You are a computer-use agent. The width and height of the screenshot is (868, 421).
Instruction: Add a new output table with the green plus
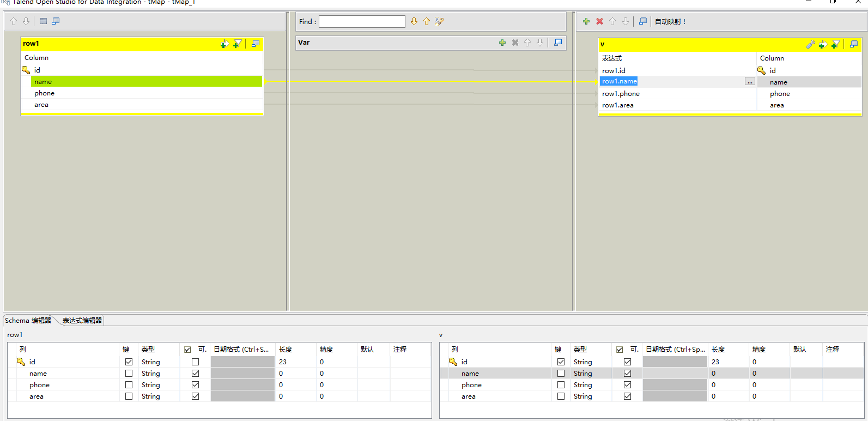pos(586,21)
